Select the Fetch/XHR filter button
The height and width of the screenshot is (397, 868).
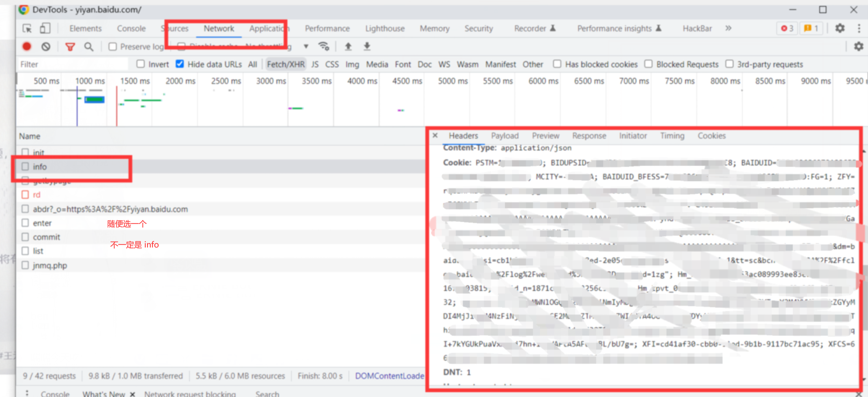(286, 64)
